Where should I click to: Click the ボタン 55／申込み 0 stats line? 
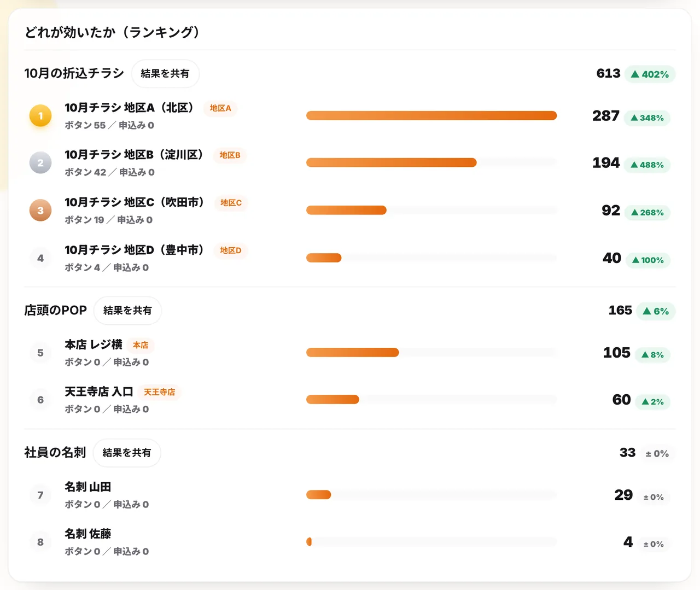tap(109, 125)
